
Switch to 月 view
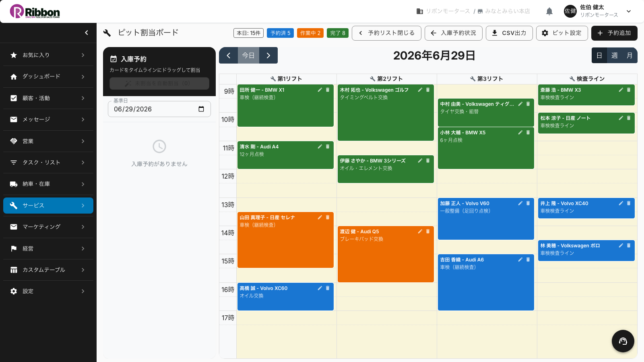pyautogui.click(x=630, y=56)
